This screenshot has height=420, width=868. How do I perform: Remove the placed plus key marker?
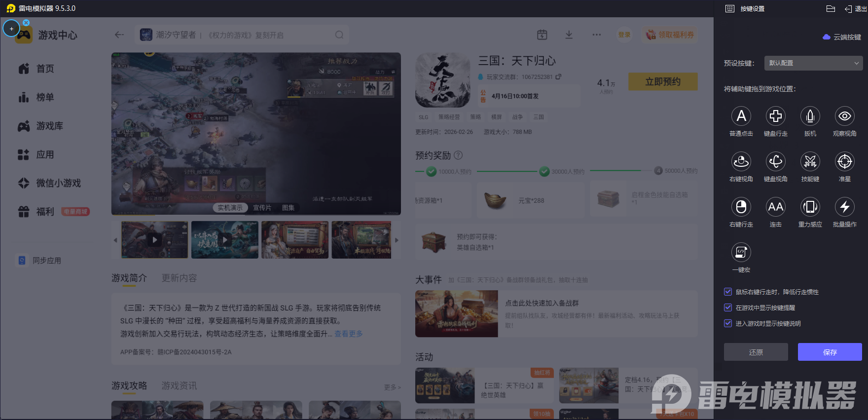pyautogui.click(x=26, y=23)
